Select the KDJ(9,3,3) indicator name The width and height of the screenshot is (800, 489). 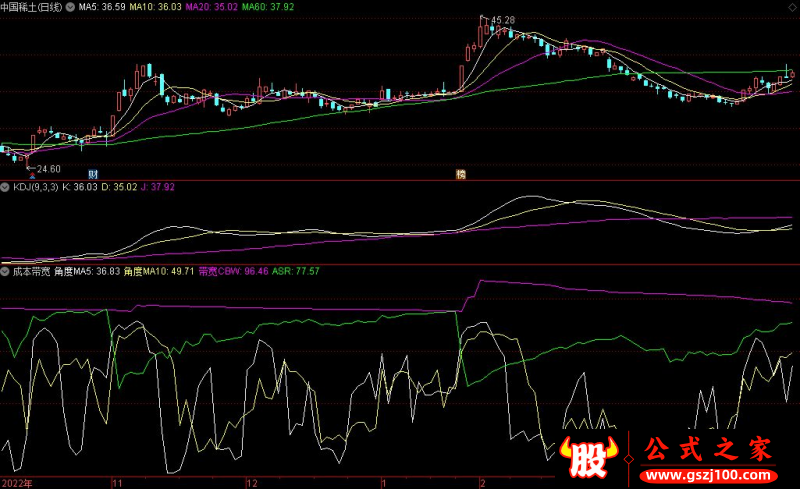pyautogui.click(x=35, y=186)
